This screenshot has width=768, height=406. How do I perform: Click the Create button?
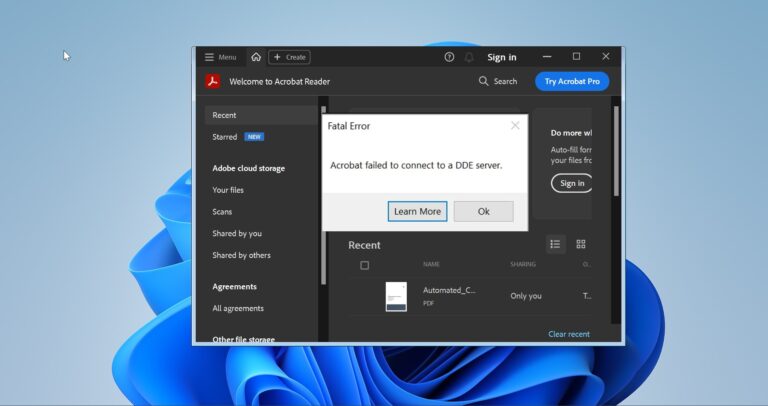[x=289, y=57]
